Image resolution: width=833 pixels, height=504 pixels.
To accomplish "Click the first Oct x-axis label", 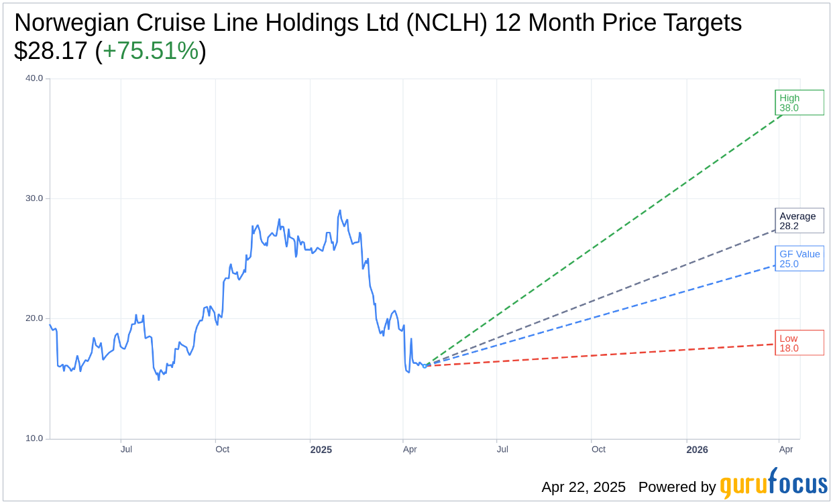I will click(x=222, y=450).
